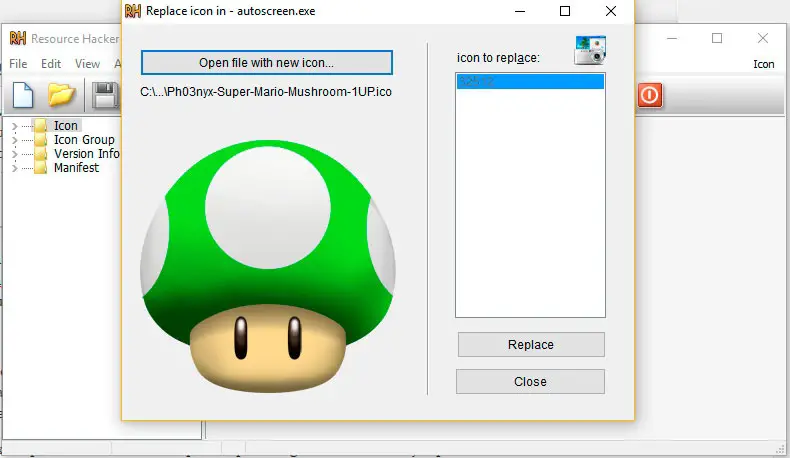Expand the Icon Group tree node
The image size is (790, 458).
coord(15,140)
